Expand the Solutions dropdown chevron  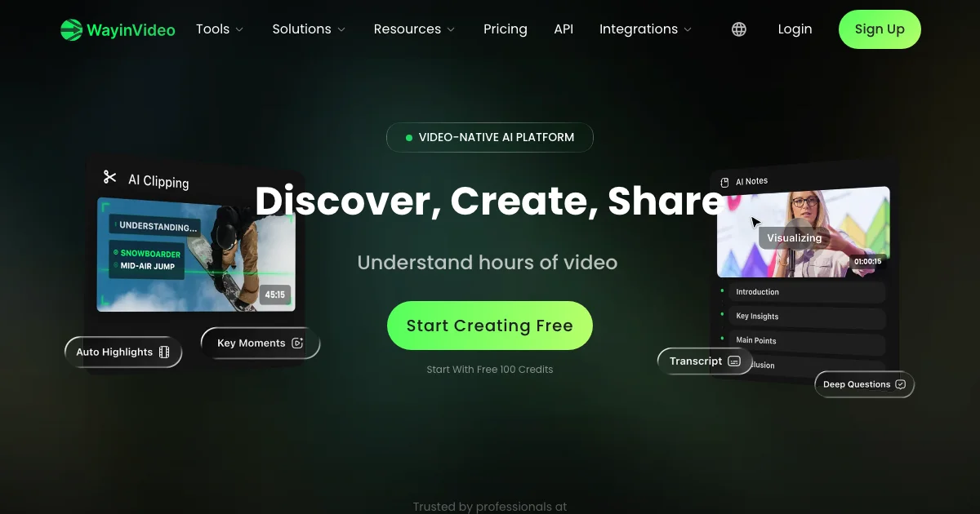[341, 29]
